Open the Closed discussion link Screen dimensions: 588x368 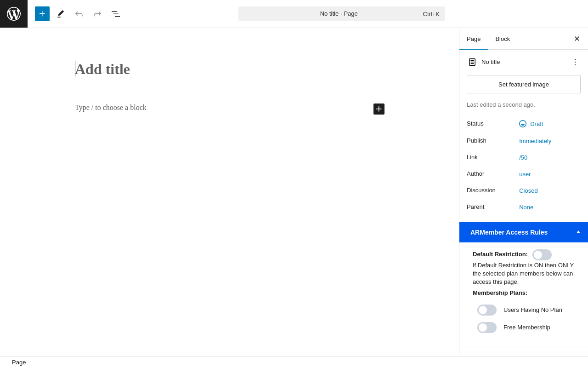(528, 190)
